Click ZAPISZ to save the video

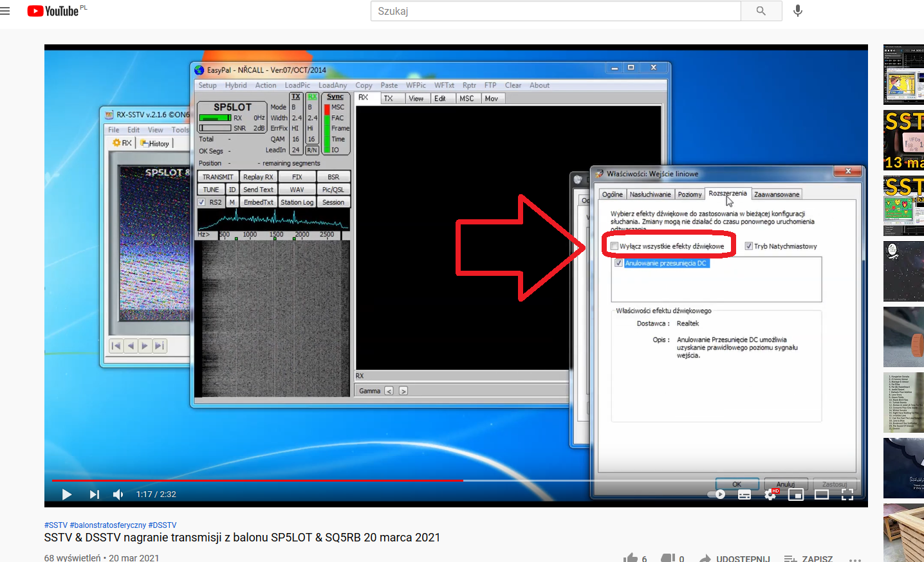(809, 559)
